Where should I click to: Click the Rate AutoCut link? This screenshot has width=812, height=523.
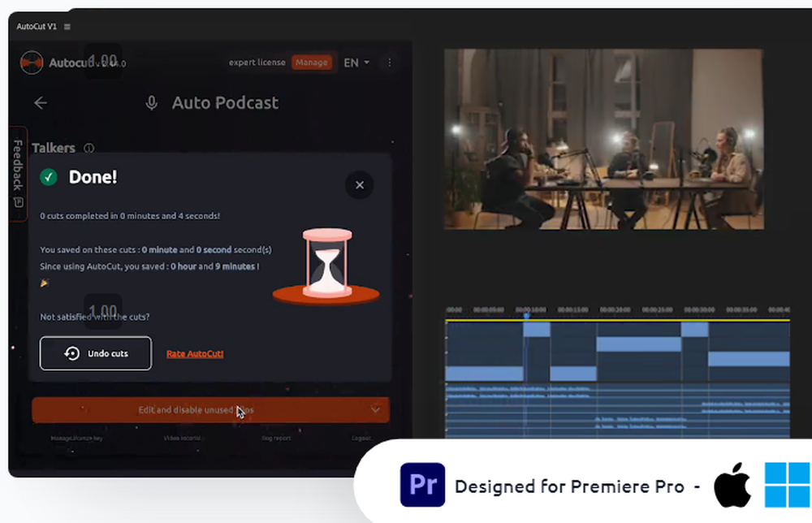pyautogui.click(x=195, y=353)
